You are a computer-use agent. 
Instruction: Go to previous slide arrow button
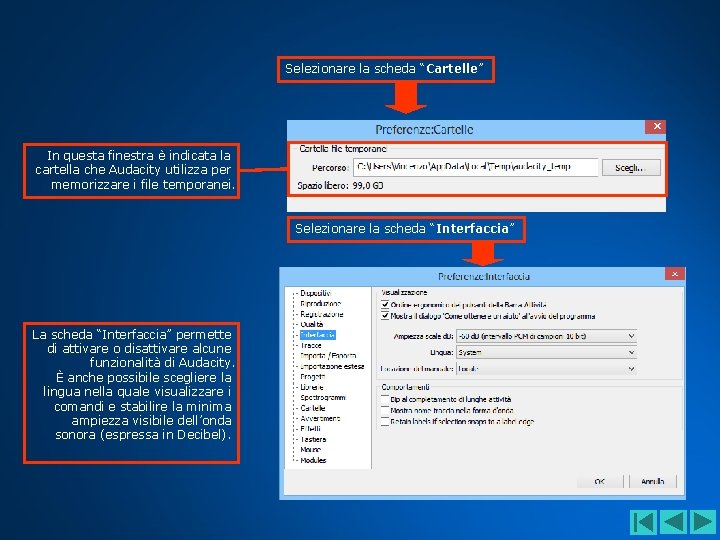click(x=673, y=523)
